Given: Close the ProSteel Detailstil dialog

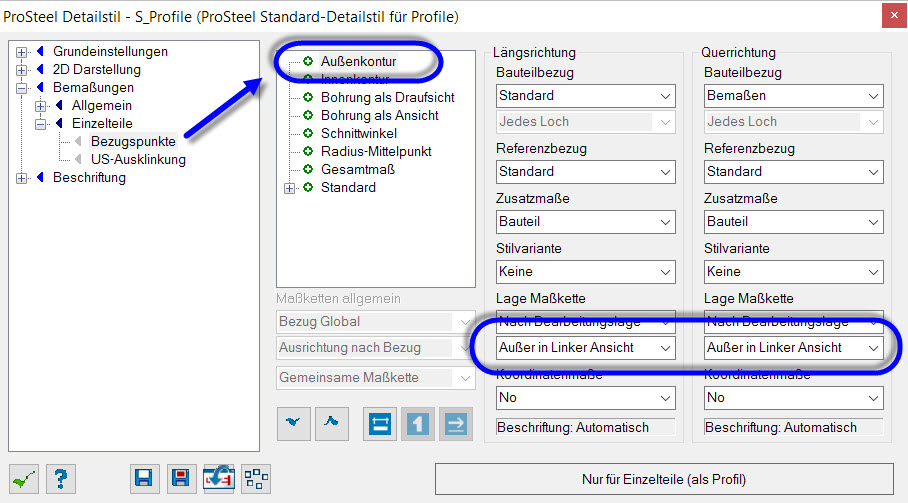Looking at the screenshot, I should pyautogui.click(x=895, y=16).
